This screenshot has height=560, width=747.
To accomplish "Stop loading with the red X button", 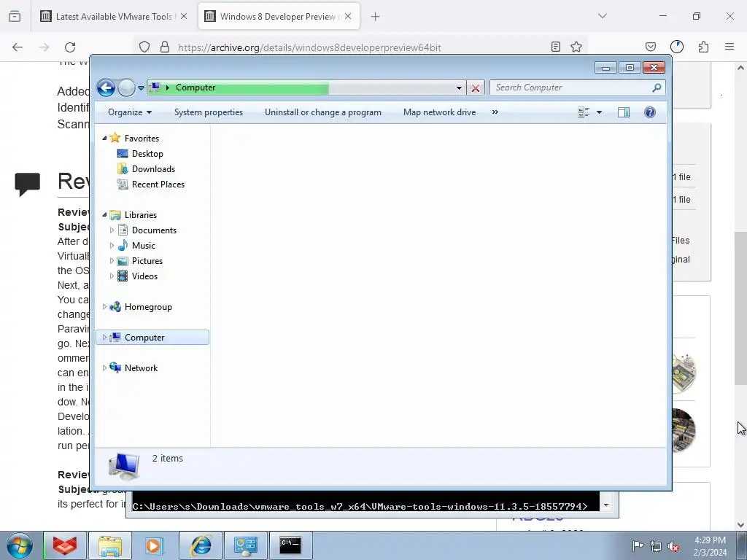I will [476, 88].
